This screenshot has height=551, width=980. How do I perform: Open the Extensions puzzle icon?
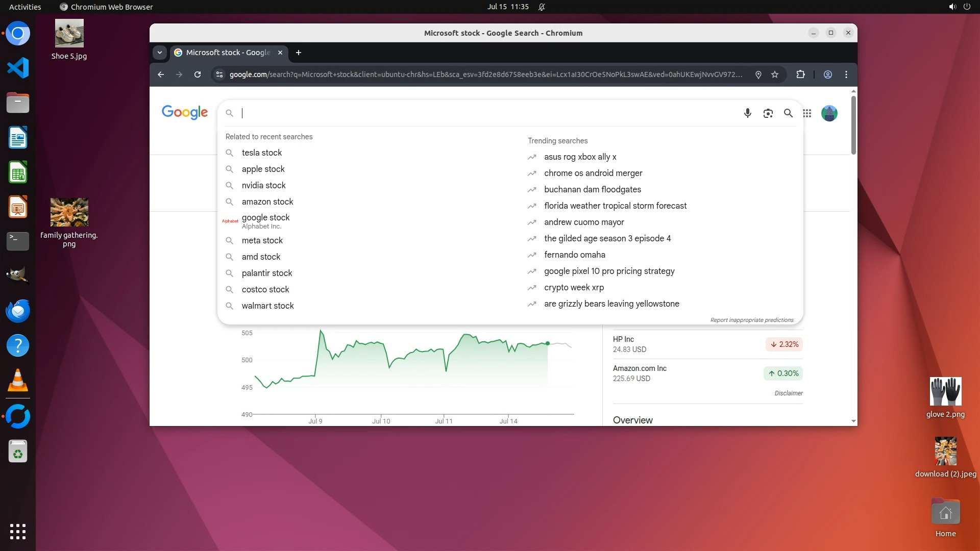pyautogui.click(x=800, y=74)
